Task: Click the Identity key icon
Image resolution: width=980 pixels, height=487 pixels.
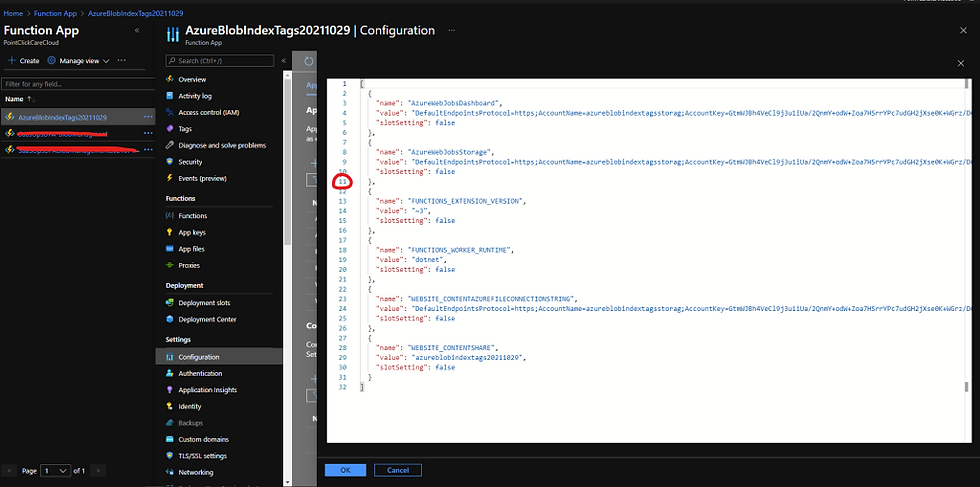Action: tap(169, 406)
